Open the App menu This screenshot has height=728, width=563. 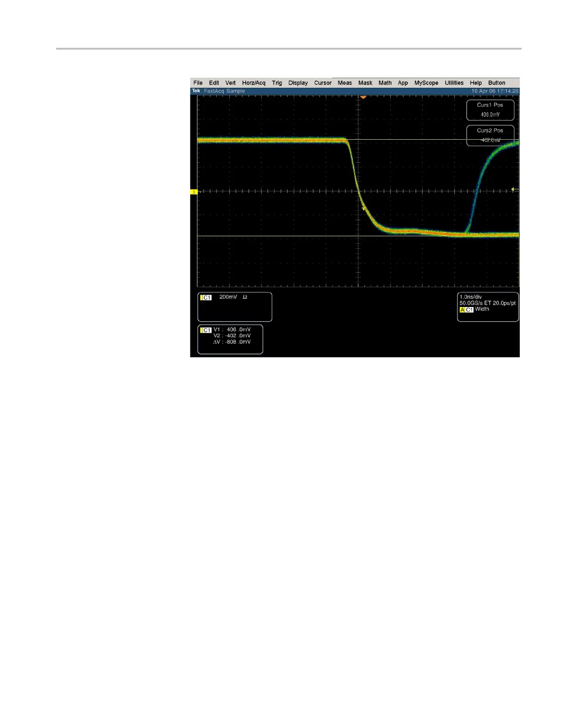(403, 83)
